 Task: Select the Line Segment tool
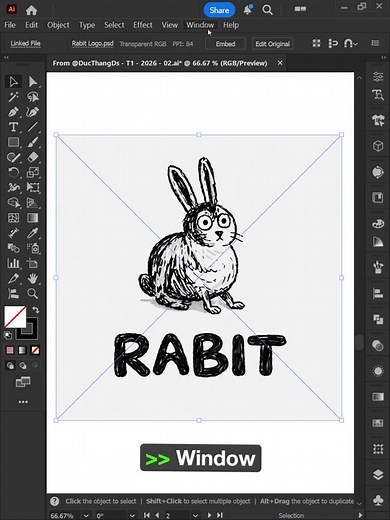pyautogui.click(x=33, y=127)
